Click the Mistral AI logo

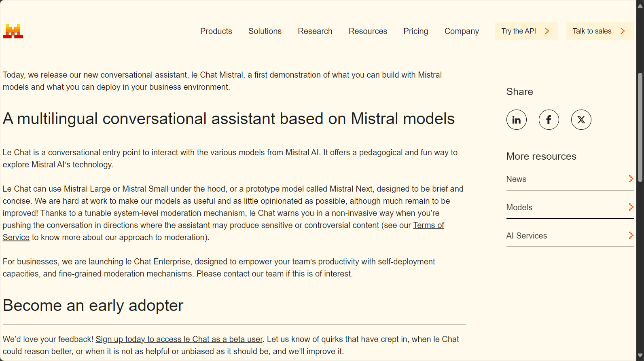pos(13,31)
